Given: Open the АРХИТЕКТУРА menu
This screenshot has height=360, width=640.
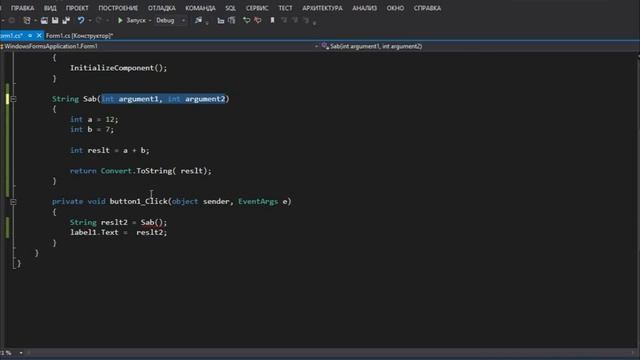Looking at the screenshot, I should pyautogui.click(x=322, y=8).
